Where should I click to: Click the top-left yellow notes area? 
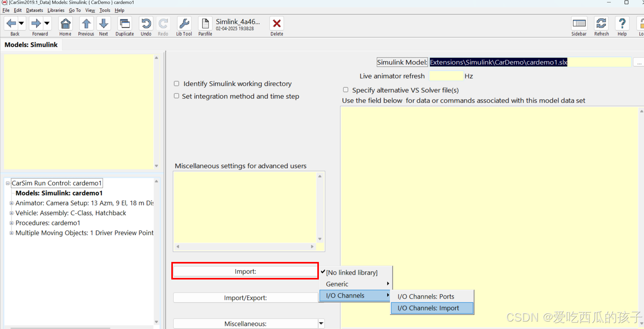[79, 112]
